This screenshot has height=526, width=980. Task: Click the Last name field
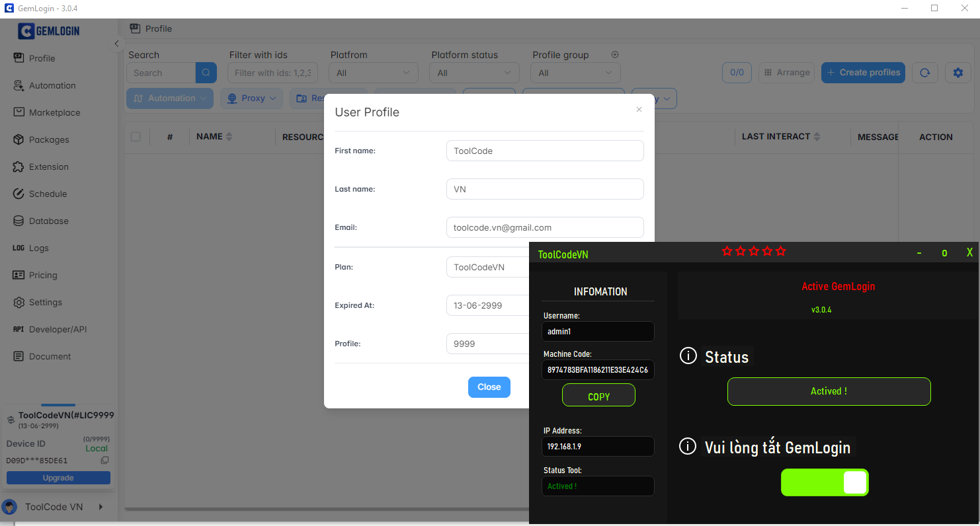point(545,189)
